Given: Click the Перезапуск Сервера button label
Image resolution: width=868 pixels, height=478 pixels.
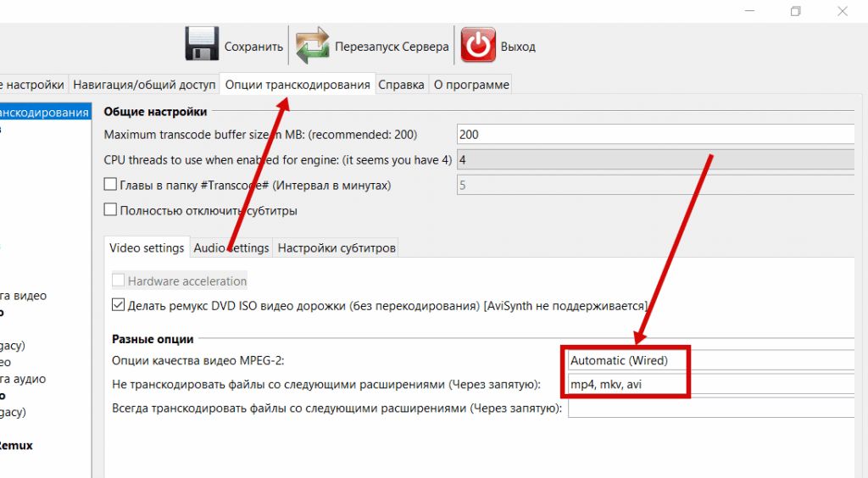Looking at the screenshot, I should 392,47.
